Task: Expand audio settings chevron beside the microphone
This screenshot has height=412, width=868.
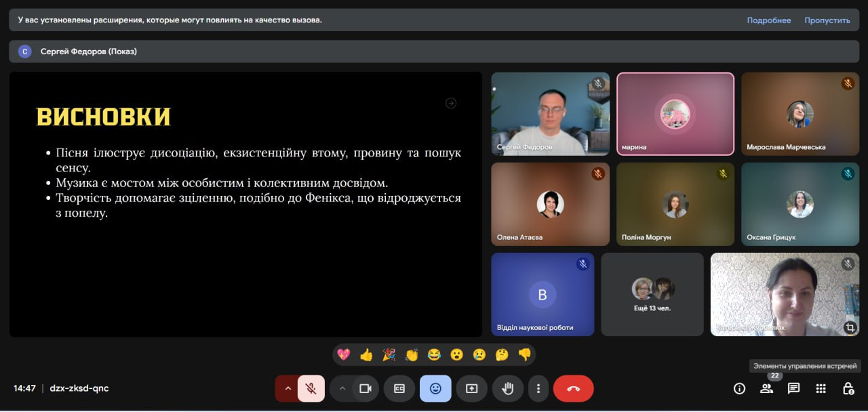Action: tap(288, 388)
